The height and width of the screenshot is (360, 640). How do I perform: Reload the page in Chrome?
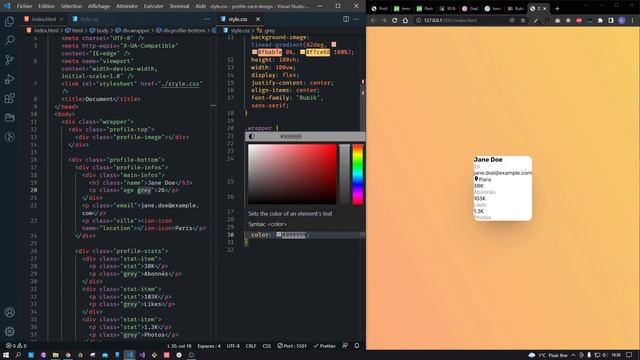(x=394, y=20)
